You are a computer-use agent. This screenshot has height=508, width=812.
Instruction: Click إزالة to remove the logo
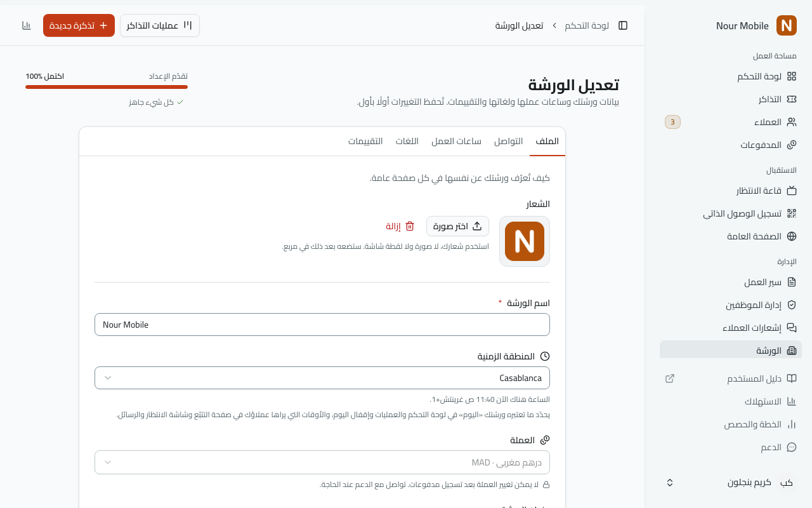[400, 226]
